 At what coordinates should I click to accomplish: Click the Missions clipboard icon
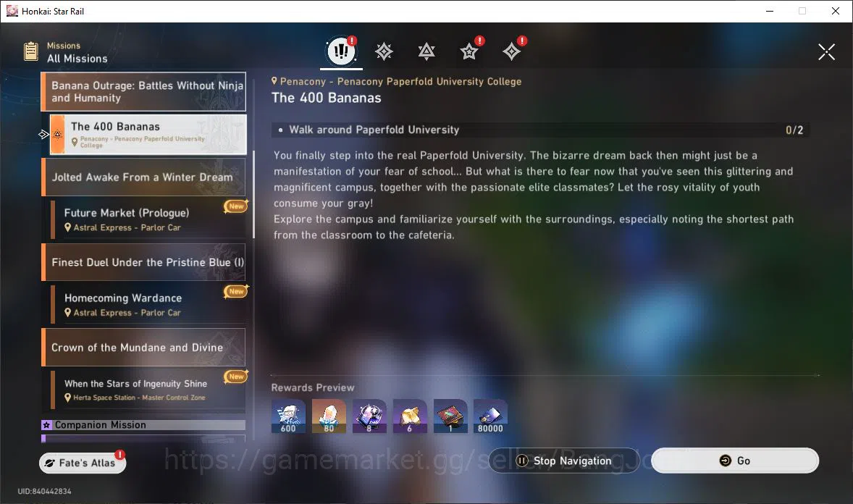[x=31, y=51]
